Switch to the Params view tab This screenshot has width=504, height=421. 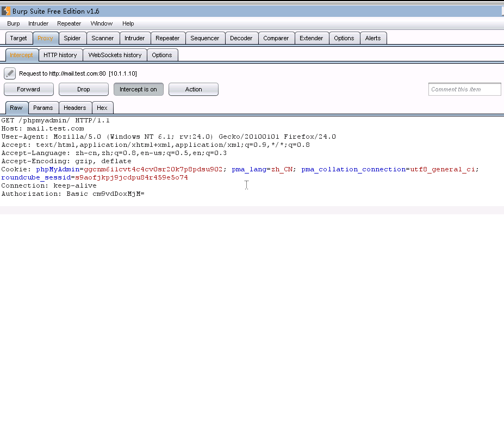click(43, 108)
